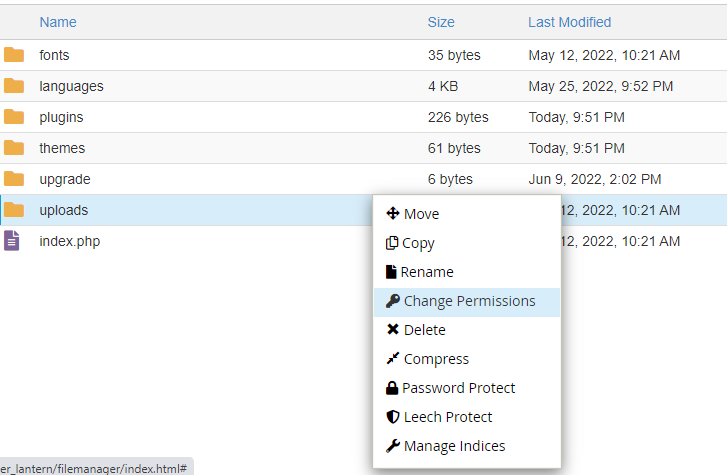Open Manage Indices from the context menu

click(x=453, y=446)
